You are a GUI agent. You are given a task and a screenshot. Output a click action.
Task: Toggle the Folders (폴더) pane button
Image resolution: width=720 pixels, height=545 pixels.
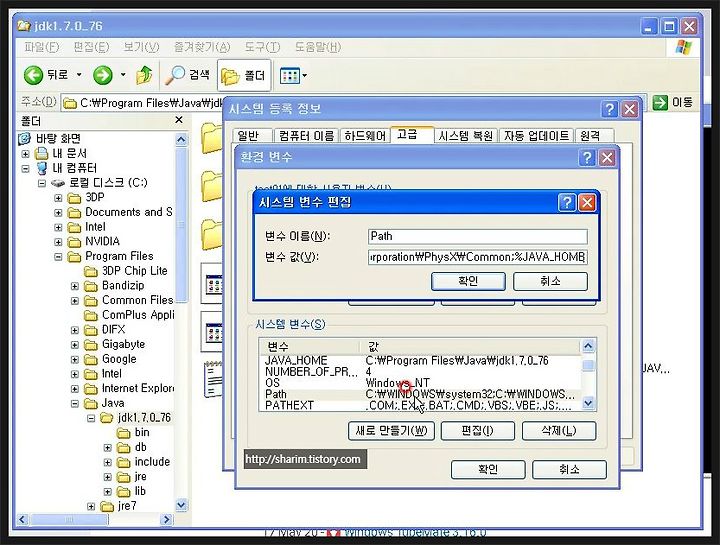244,75
